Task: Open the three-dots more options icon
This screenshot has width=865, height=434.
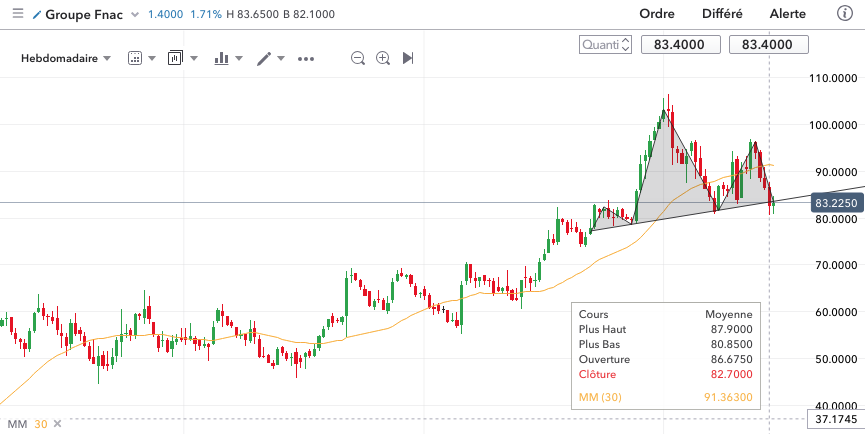Action: [x=306, y=58]
